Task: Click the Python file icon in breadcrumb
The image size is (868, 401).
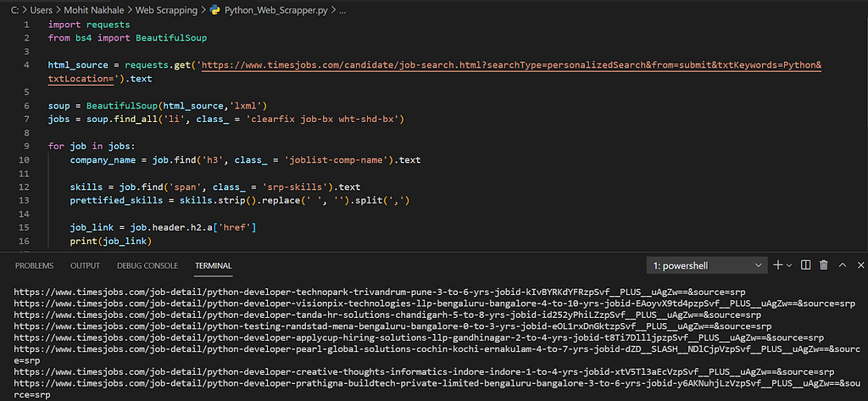Action: pos(214,11)
